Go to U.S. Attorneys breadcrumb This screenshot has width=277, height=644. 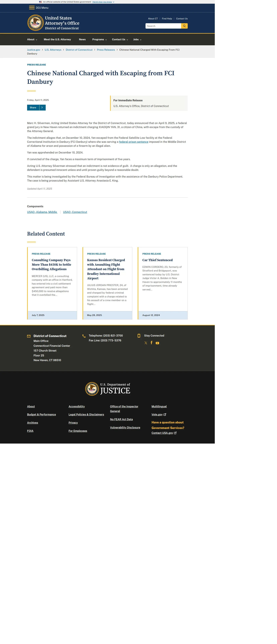click(x=53, y=50)
